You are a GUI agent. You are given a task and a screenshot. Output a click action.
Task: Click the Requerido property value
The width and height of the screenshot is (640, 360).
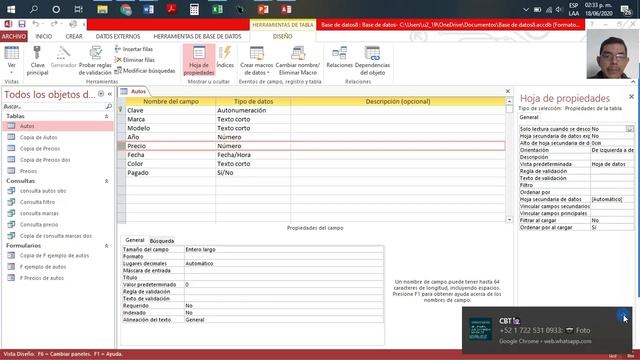pyautogui.click(x=284, y=306)
